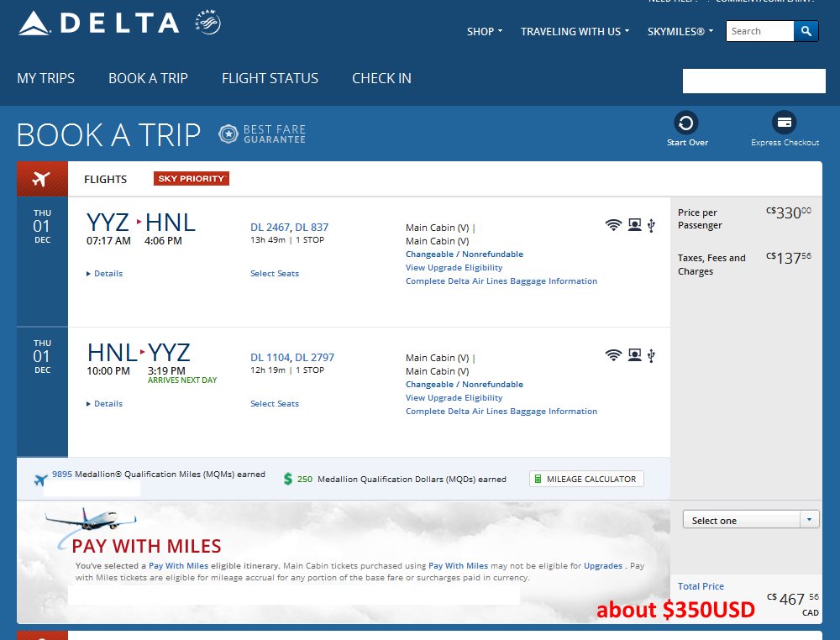Open the Mileage Calculator
The height and width of the screenshot is (640, 840).
tap(586, 479)
